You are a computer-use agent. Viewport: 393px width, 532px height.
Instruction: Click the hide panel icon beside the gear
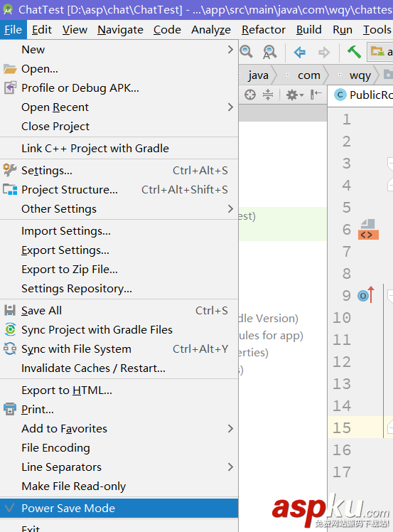pyautogui.click(x=316, y=95)
